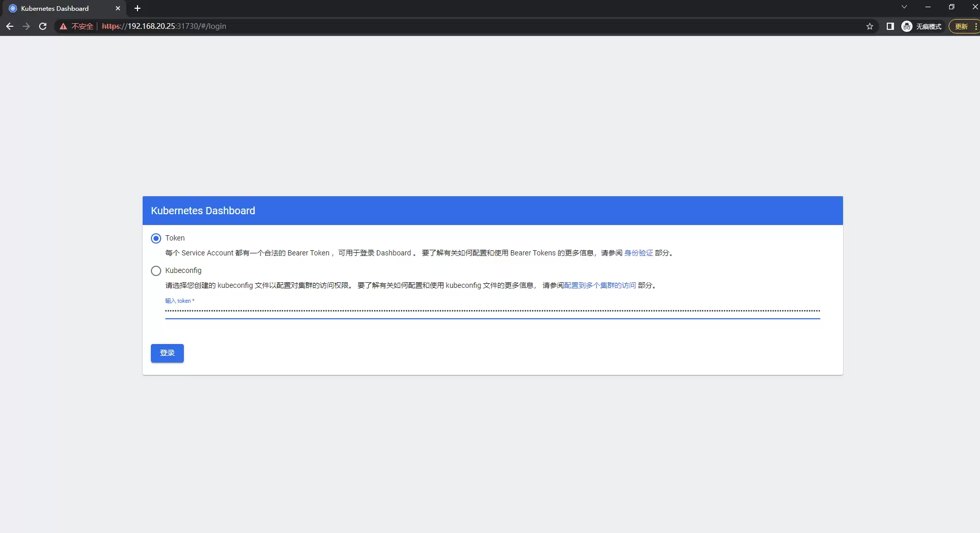
Task: Open the browser three-dot menu
Action: point(976,26)
